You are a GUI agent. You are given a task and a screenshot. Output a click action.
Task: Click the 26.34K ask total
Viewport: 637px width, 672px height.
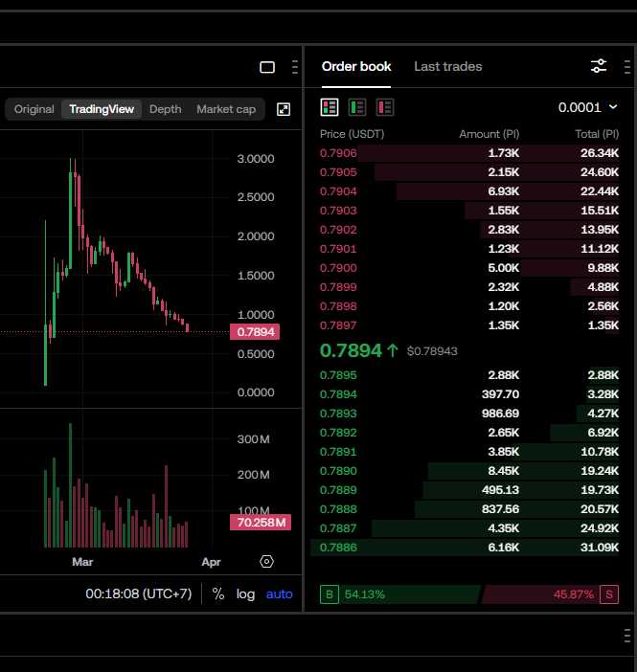pyautogui.click(x=600, y=153)
